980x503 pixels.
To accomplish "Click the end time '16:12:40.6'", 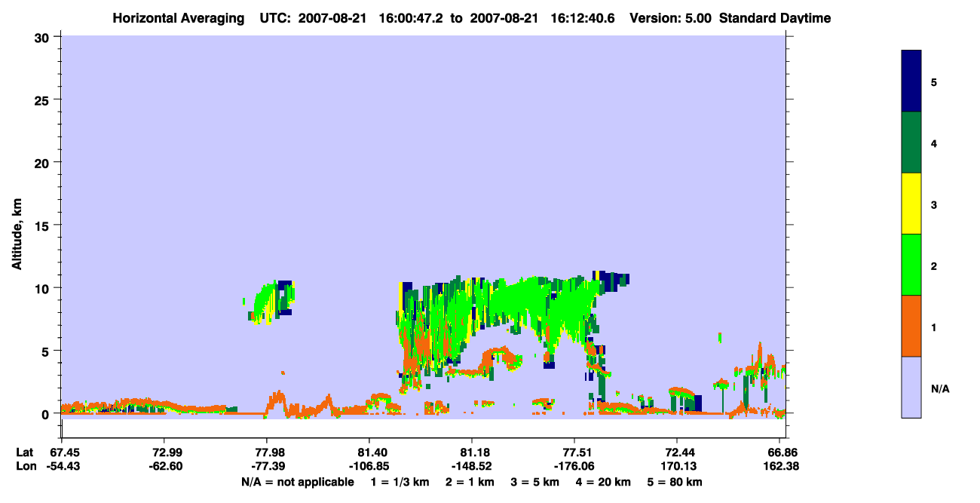I will pos(583,18).
